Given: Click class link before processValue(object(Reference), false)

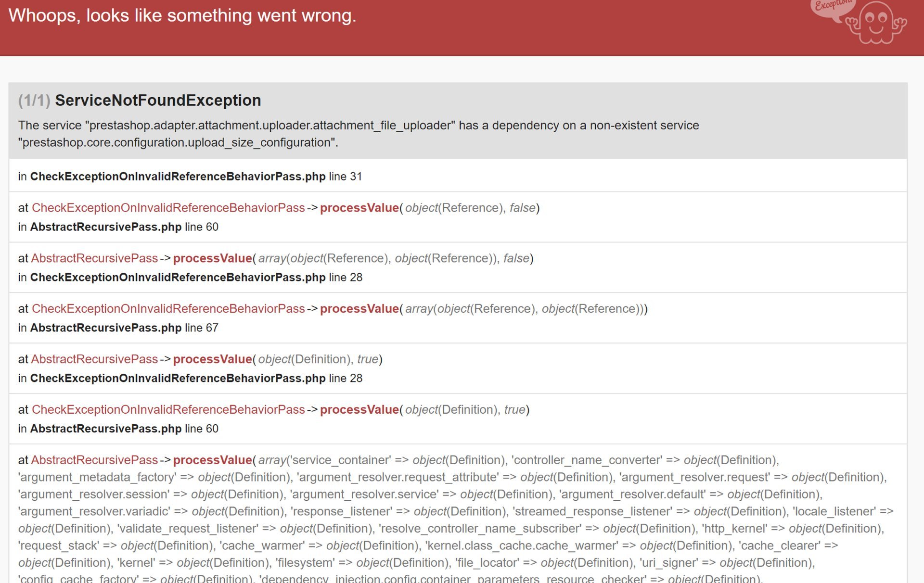Looking at the screenshot, I should point(168,208).
